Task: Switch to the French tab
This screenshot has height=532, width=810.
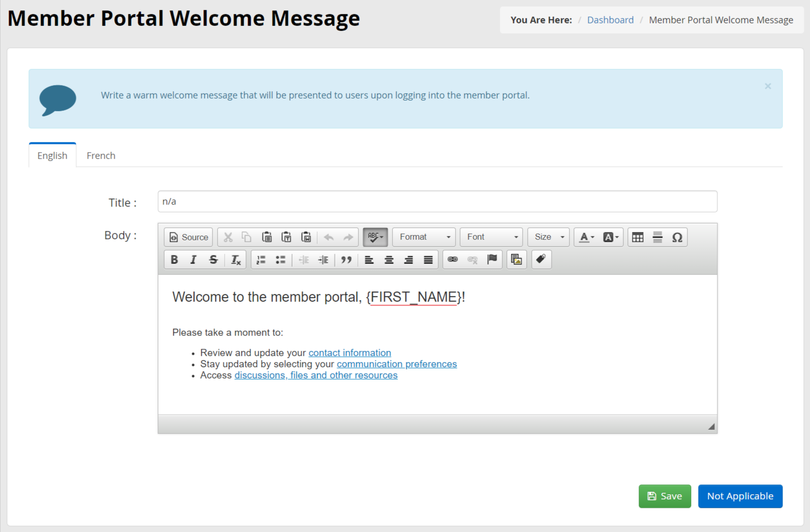Action: point(101,155)
